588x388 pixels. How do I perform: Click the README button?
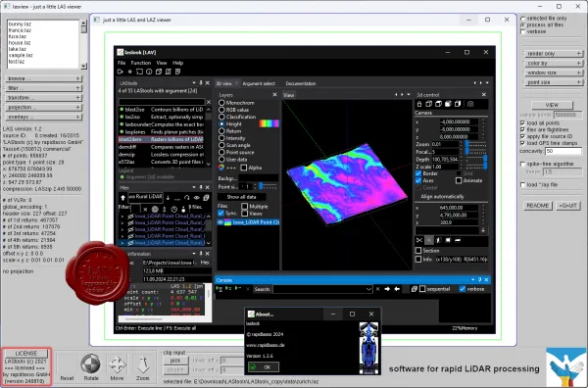click(538, 206)
